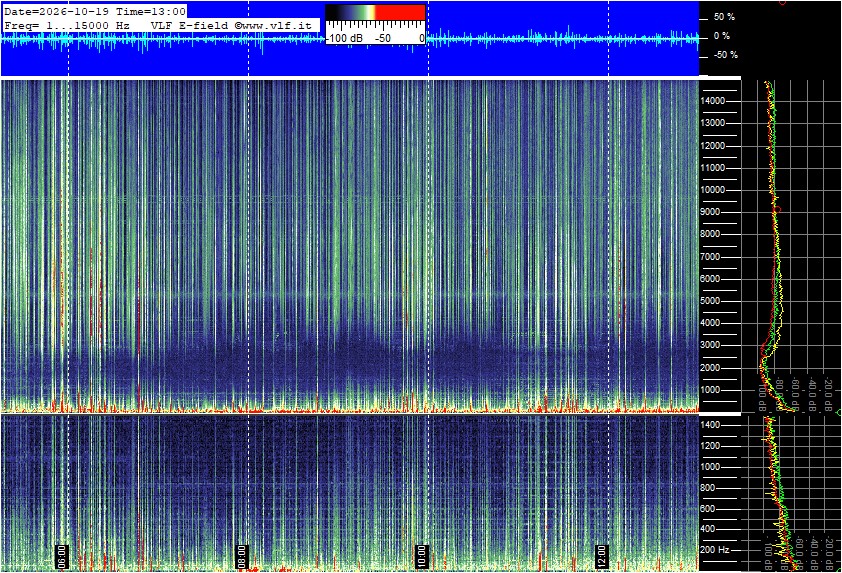Viewport: 842px width, 573px height.
Task: Click the 1400 lower frequency axis label
Action: [710, 425]
